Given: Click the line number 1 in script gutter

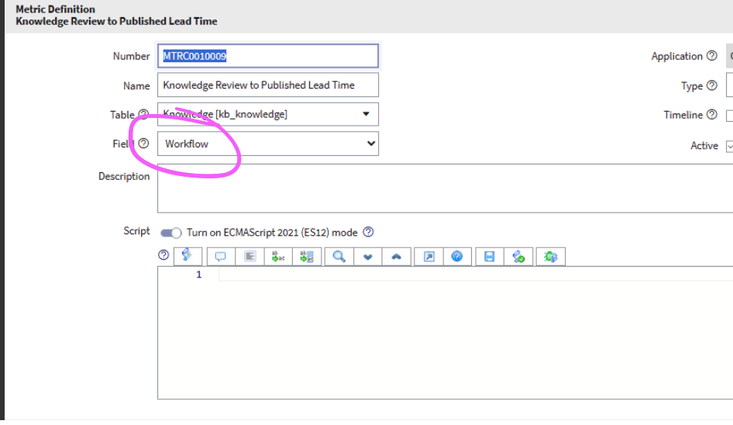Looking at the screenshot, I should point(199,274).
